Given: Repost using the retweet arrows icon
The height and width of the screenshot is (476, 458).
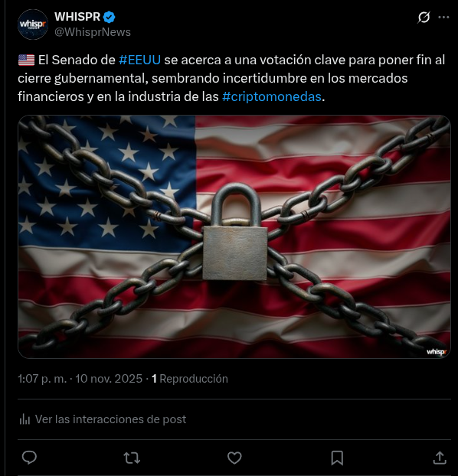Looking at the screenshot, I should [x=132, y=458].
